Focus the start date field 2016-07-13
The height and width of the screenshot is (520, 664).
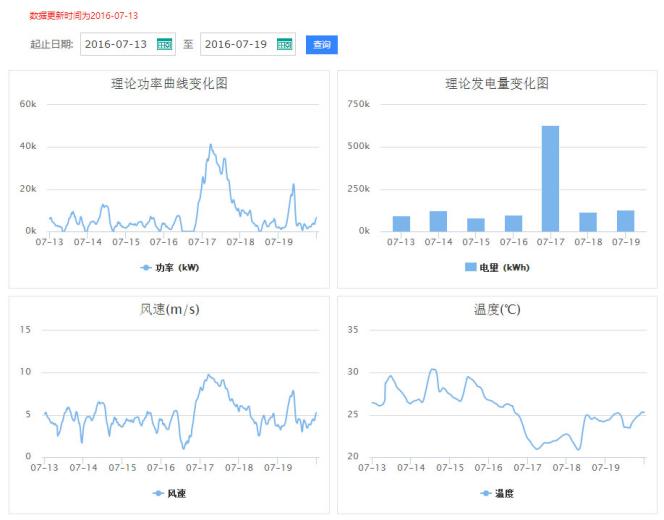coord(115,45)
